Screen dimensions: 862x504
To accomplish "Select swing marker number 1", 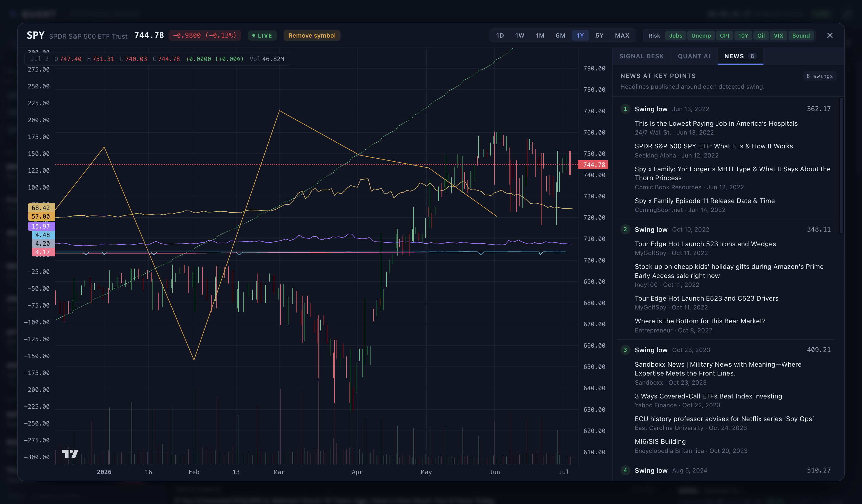I will [625, 109].
